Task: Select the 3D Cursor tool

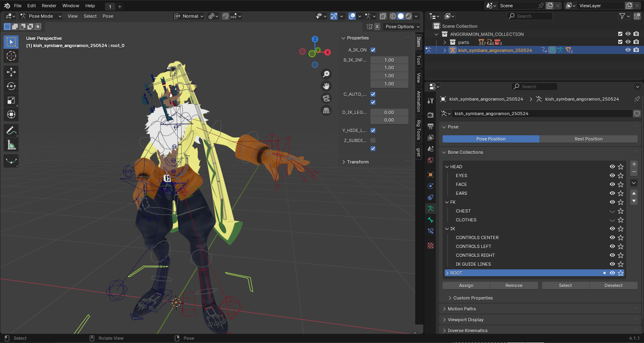Action: click(11, 56)
